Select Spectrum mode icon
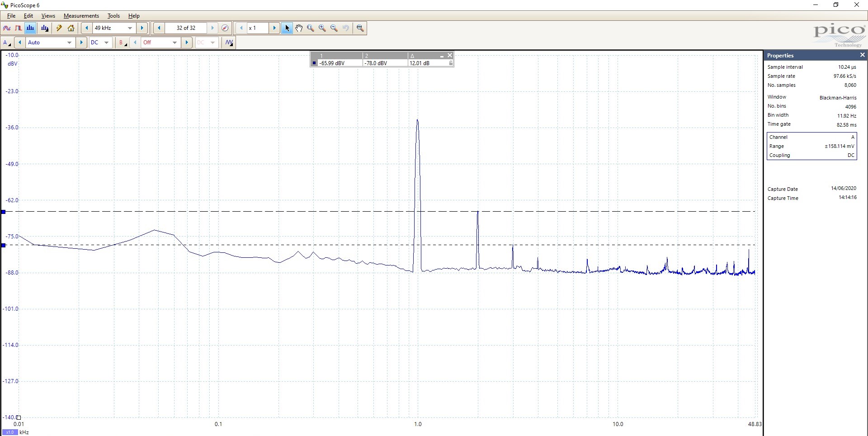 click(30, 28)
